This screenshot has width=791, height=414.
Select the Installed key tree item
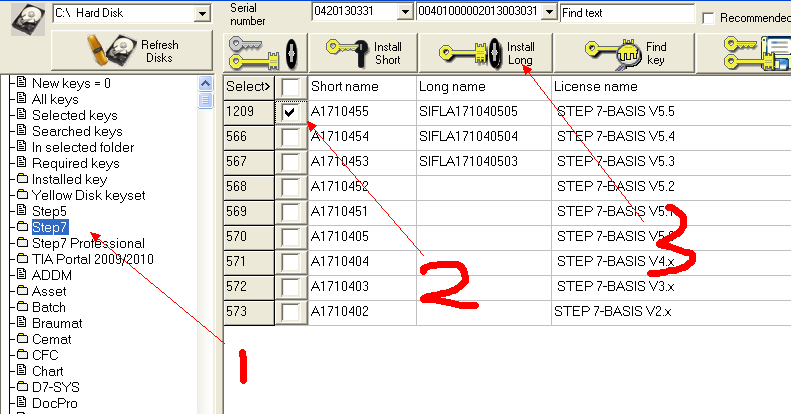[x=69, y=179]
